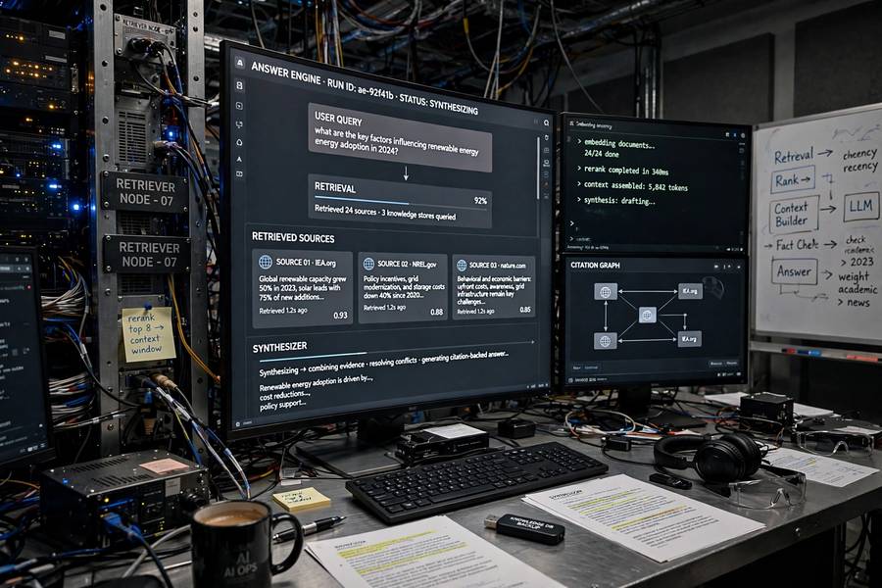This screenshot has height=588, width=882.
Task: Select the center globe node in Citation Graph
Action: click(x=648, y=316)
